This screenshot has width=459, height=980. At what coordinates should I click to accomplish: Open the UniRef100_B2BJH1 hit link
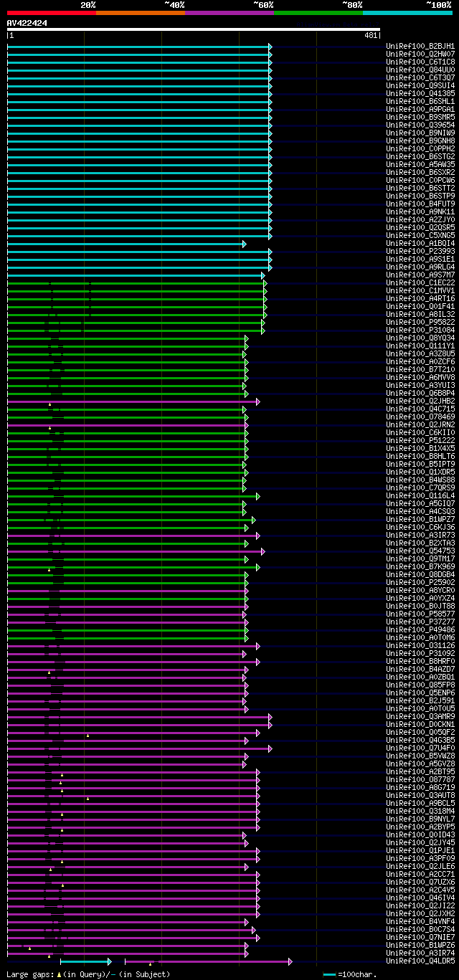[x=420, y=46]
